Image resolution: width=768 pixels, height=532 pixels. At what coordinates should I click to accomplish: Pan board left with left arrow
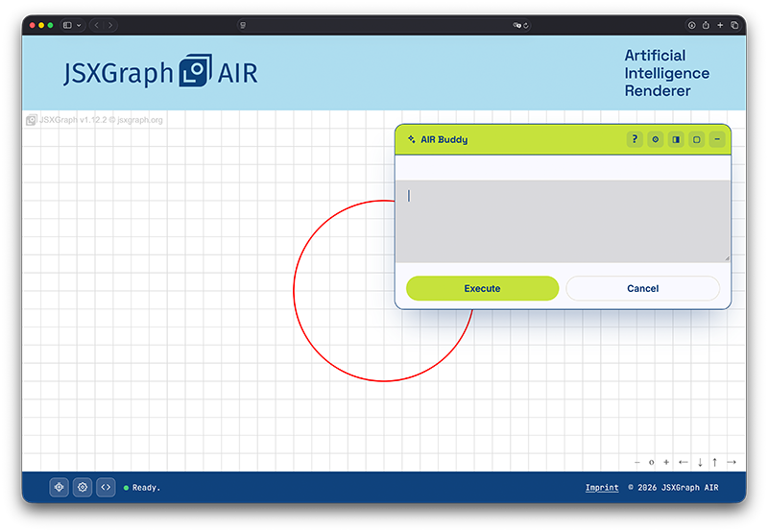[x=684, y=462]
